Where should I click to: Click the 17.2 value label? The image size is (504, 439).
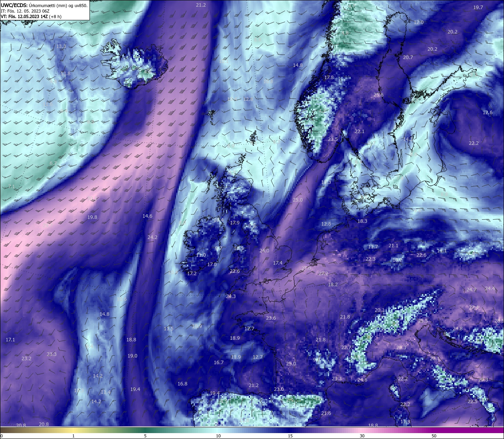(192, 274)
